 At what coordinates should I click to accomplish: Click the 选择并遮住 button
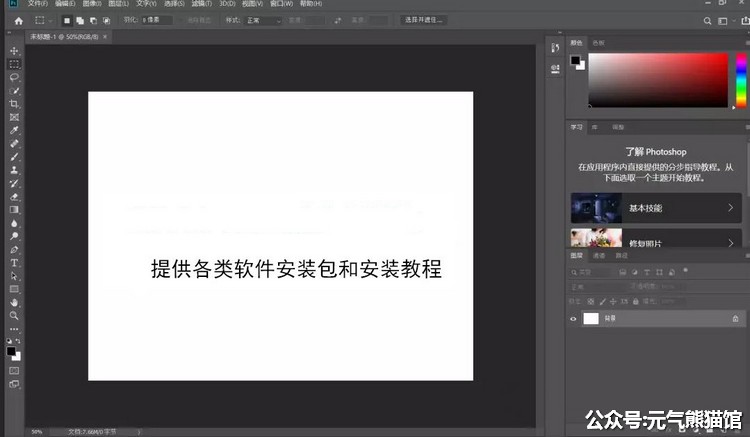pyautogui.click(x=424, y=20)
